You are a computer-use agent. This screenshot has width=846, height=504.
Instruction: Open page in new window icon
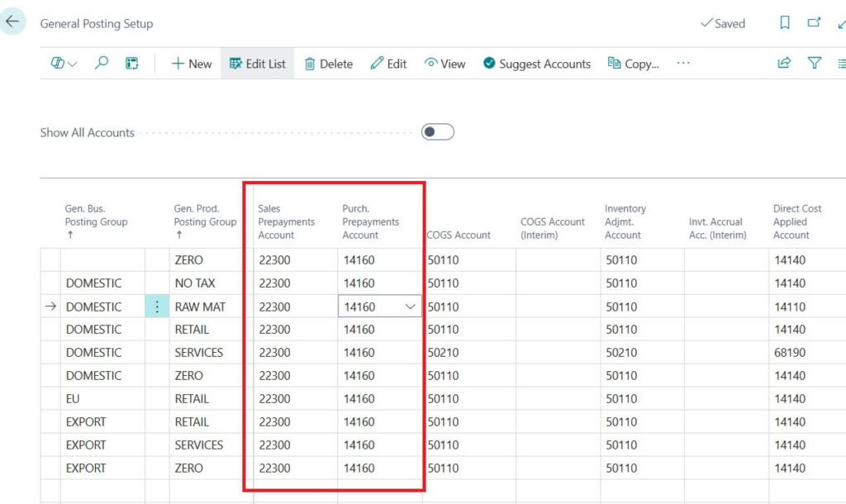click(814, 23)
